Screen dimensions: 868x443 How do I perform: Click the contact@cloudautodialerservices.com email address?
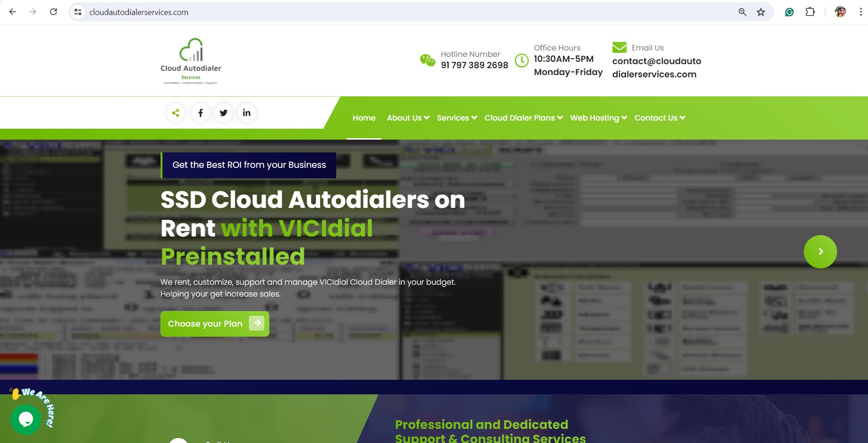pos(656,67)
